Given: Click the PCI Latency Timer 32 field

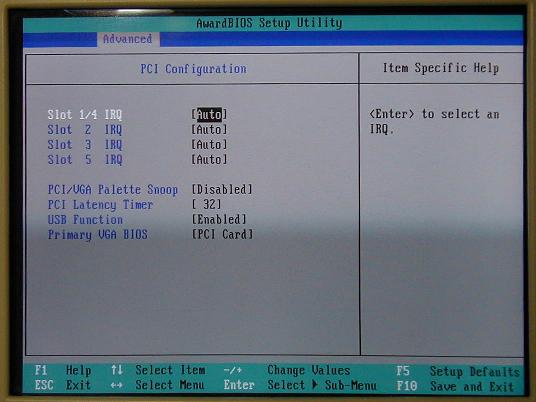Looking at the screenshot, I should point(206,204).
